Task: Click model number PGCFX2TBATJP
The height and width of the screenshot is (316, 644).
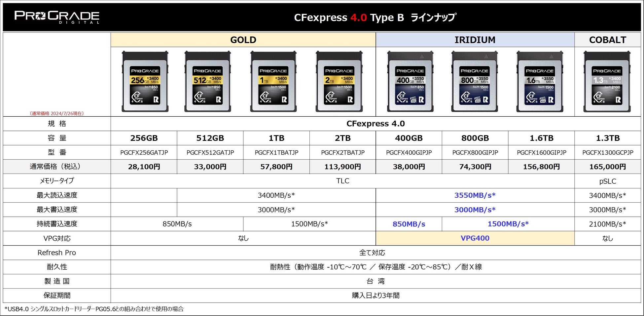Action: [x=342, y=152]
